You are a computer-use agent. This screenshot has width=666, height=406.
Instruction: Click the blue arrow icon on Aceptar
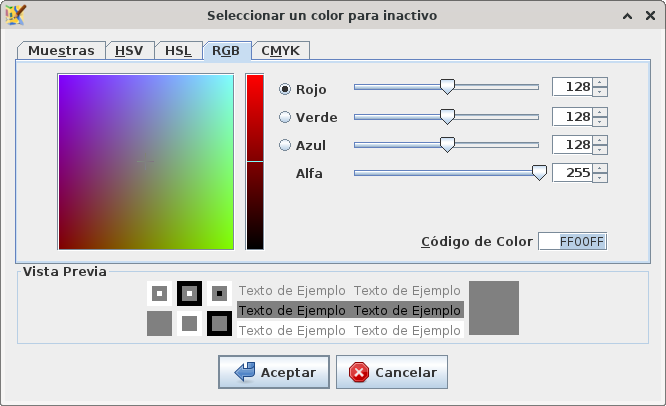point(245,372)
